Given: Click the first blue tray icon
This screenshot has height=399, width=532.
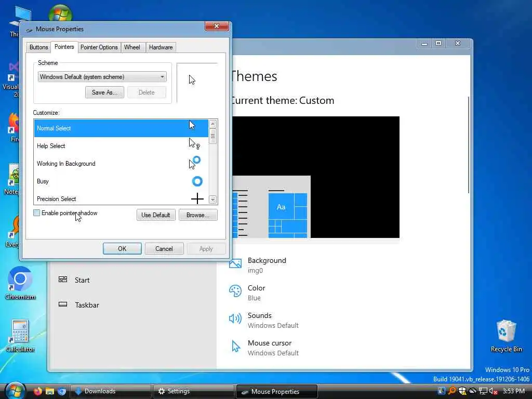Looking at the screenshot, I should tap(442, 391).
